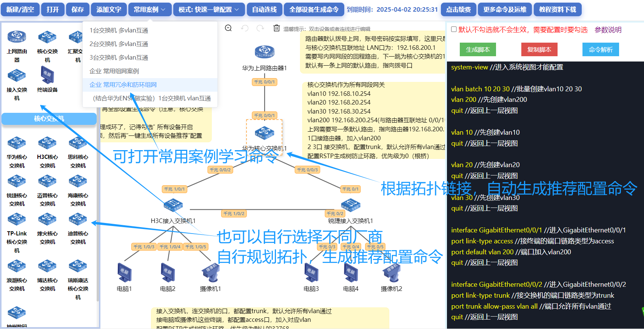The width and height of the screenshot is (644, 329).
Task: Select the 终端设备 device icon
Action: [47, 75]
